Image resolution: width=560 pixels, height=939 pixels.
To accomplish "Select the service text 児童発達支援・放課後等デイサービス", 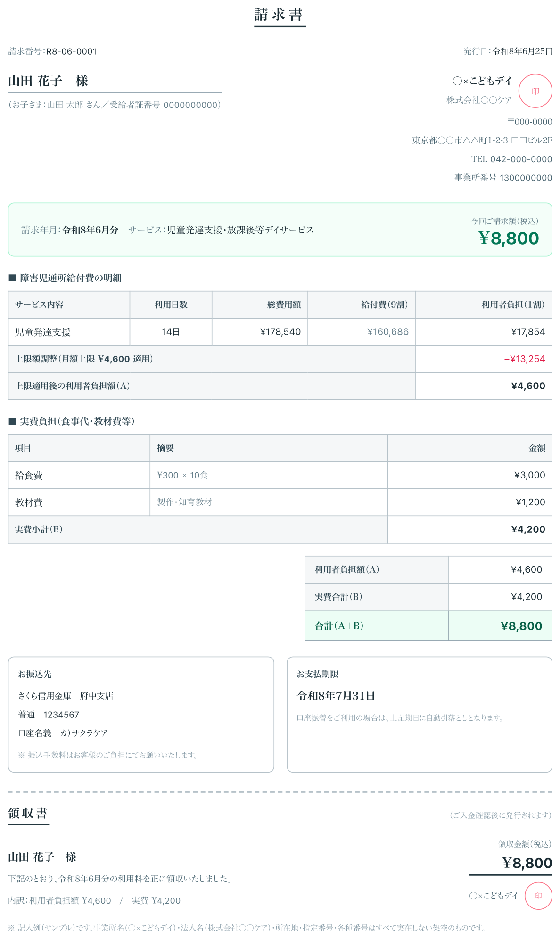I will coord(240,230).
